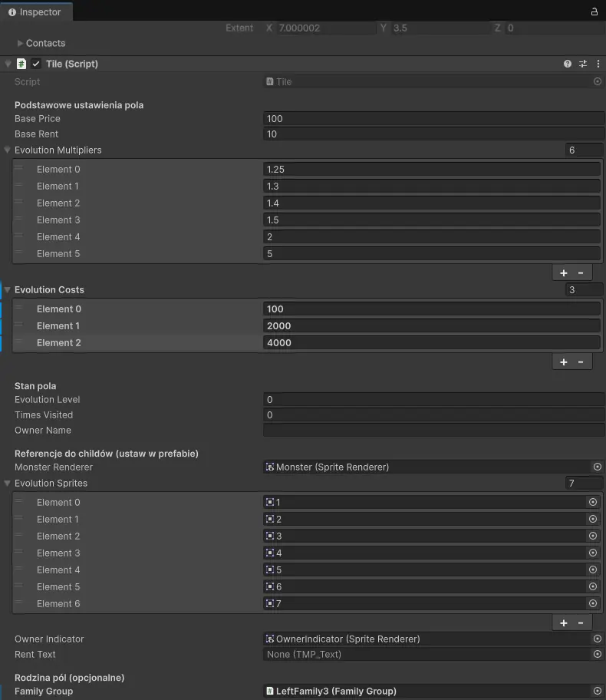This screenshot has height=700, width=606.
Task: Edit the Evolution Level field
Action: 433,400
